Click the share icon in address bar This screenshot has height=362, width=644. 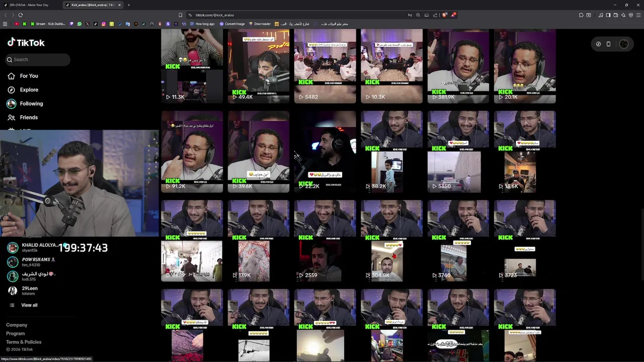coord(435,15)
